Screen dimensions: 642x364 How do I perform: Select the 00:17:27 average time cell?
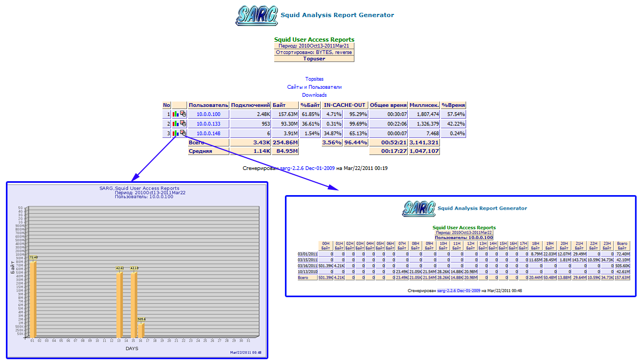click(x=389, y=151)
